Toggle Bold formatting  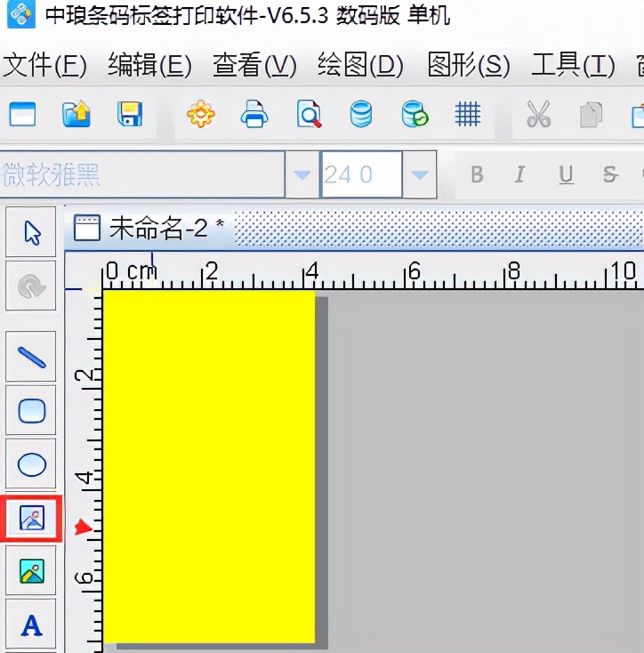[478, 174]
